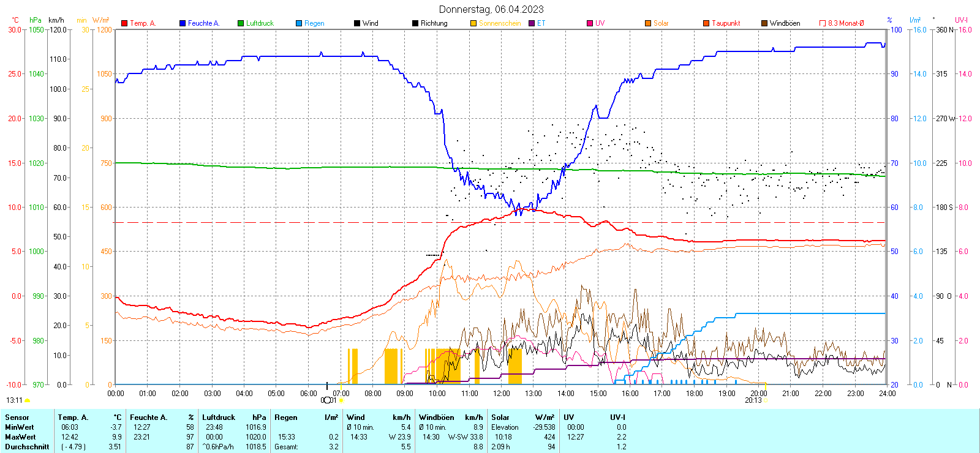Toggle the black Richtung legend square

click(415, 23)
